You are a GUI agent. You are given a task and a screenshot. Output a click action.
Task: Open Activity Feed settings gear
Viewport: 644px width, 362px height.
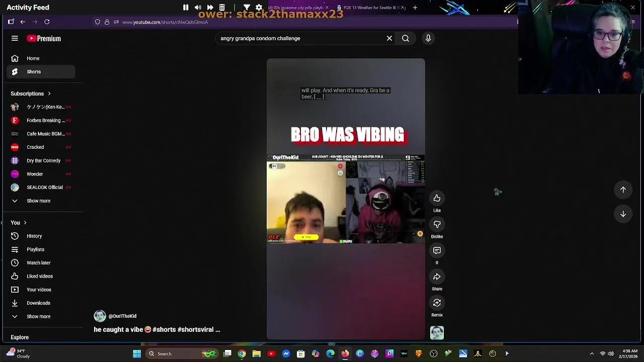point(259,8)
